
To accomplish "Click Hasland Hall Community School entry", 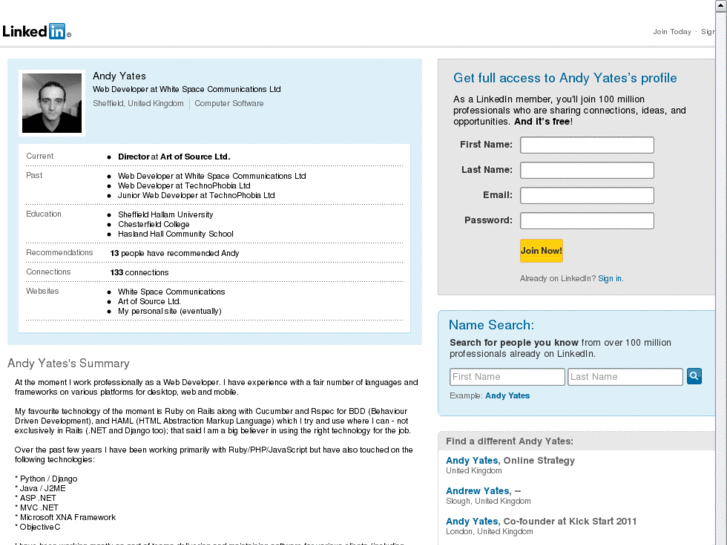I will (175, 234).
